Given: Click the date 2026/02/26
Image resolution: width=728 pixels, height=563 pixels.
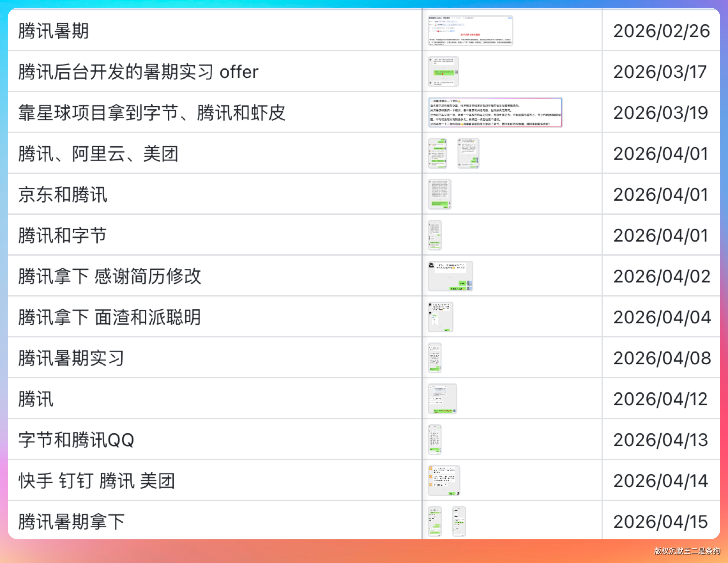Looking at the screenshot, I should pyautogui.click(x=661, y=31).
